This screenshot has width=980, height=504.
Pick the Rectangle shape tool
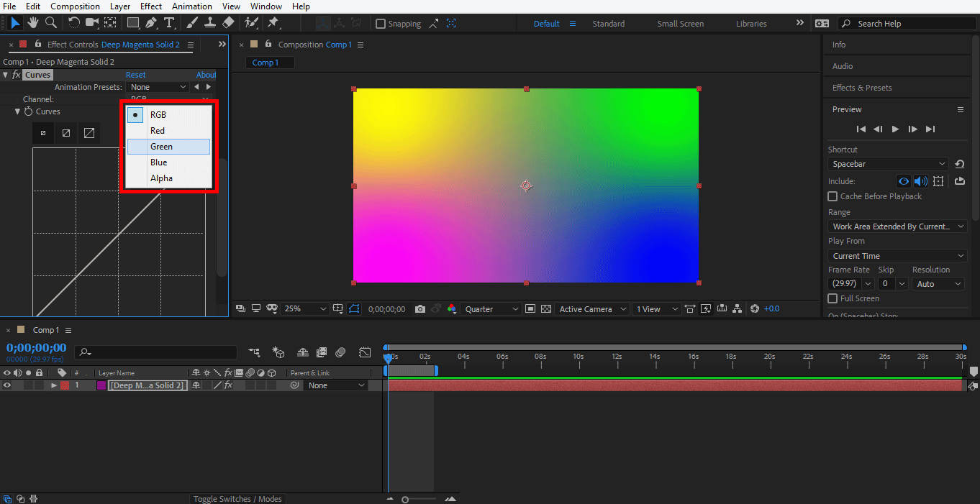(133, 23)
